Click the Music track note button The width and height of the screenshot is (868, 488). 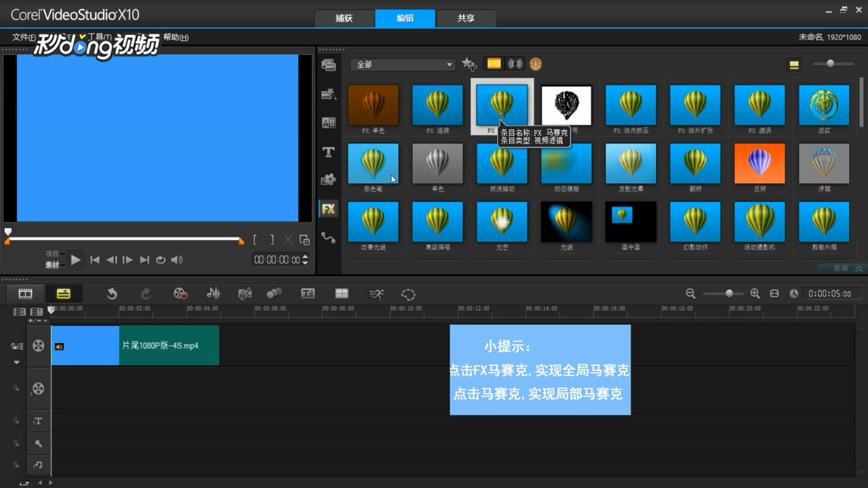click(38, 465)
